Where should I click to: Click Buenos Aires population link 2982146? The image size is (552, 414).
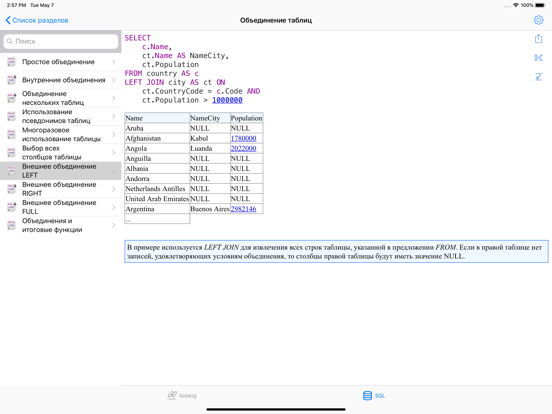(x=243, y=209)
